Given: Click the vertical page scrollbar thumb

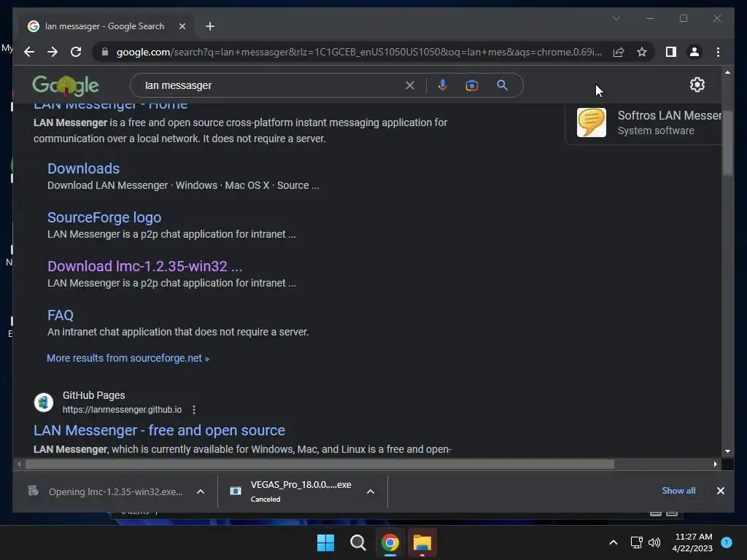Looking at the screenshot, I should point(727,143).
